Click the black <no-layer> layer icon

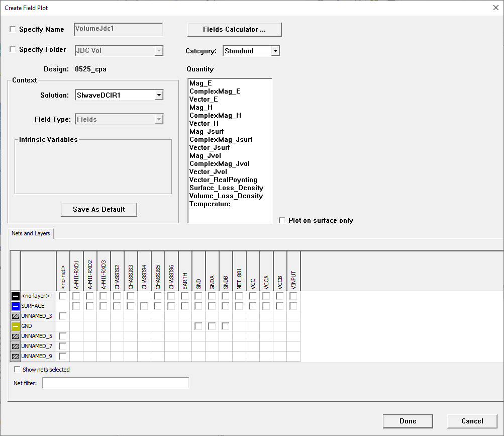pyautogui.click(x=15, y=296)
